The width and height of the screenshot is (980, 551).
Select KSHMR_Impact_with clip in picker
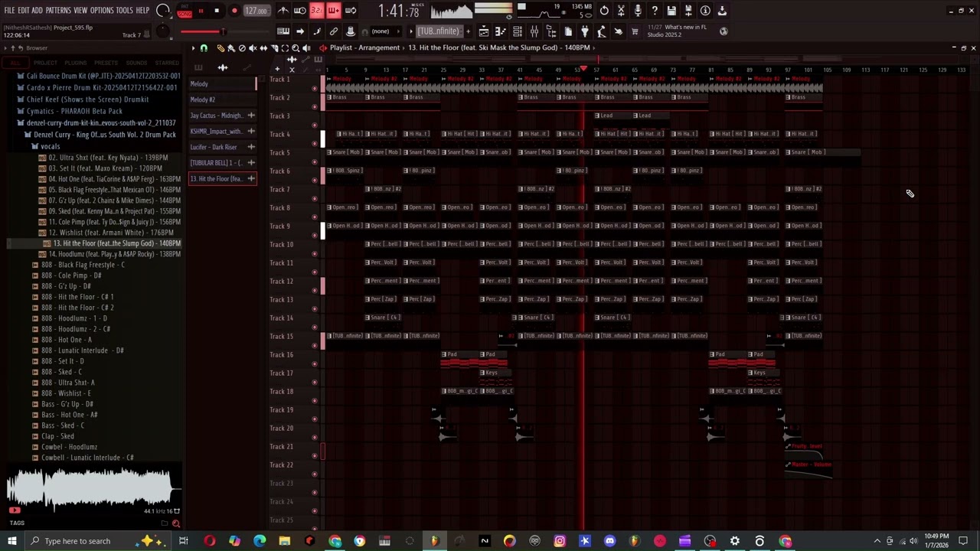223,131
